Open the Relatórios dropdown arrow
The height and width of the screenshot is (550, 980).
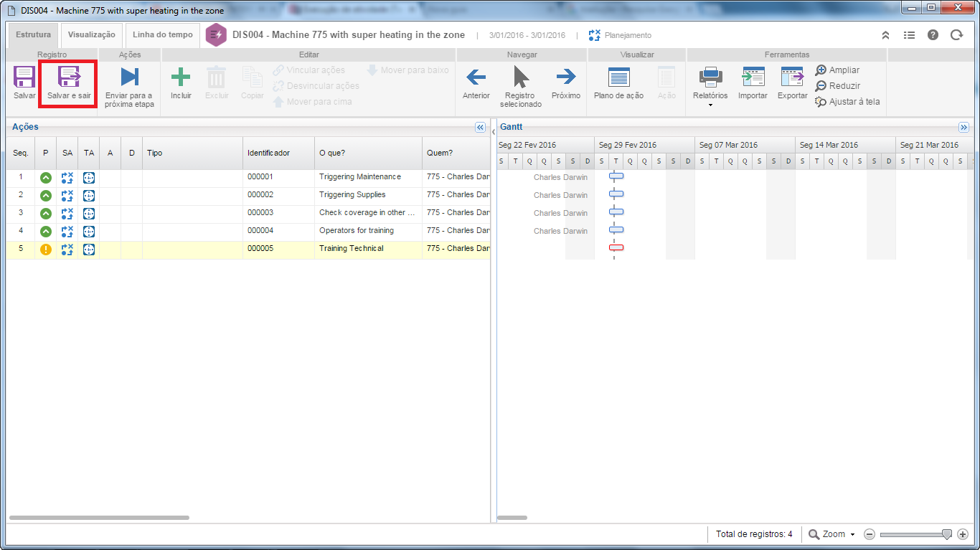(x=710, y=105)
